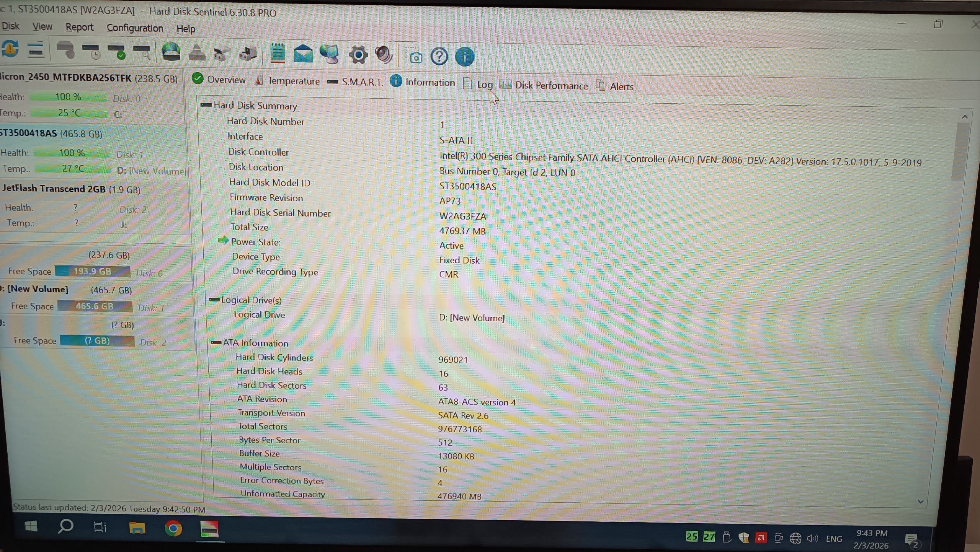Collapse the ATA Information section
Screen dimensions: 980x552
tap(216, 342)
